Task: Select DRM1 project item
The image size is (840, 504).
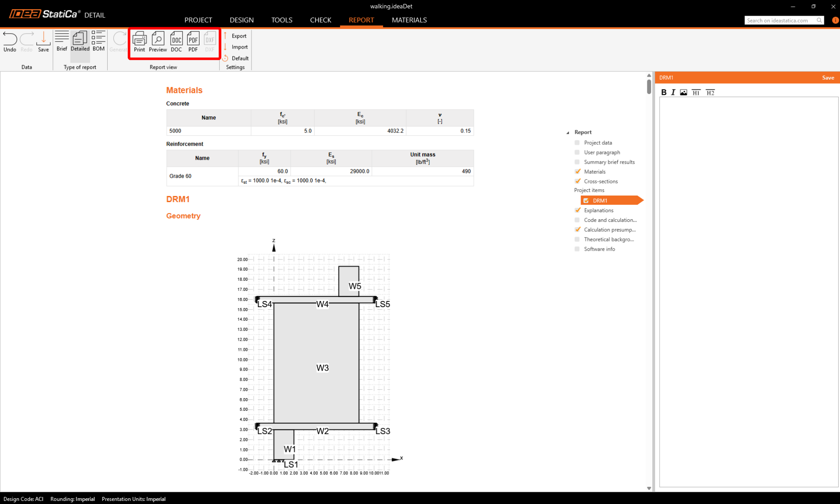Action: (x=600, y=200)
